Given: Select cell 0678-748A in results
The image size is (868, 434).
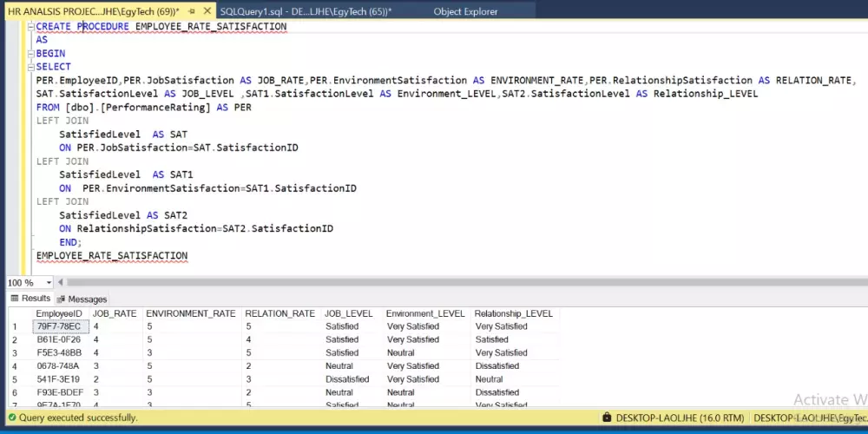Looking at the screenshot, I should 58,366.
